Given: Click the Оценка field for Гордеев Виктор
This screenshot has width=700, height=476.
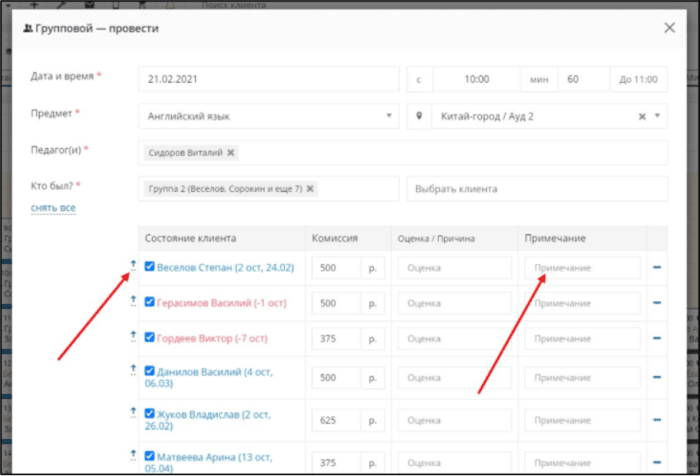Looking at the screenshot, I should point(454,338).
